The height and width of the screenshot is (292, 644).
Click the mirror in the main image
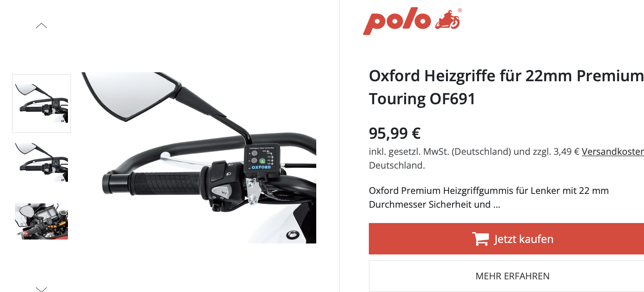(130, 94)
